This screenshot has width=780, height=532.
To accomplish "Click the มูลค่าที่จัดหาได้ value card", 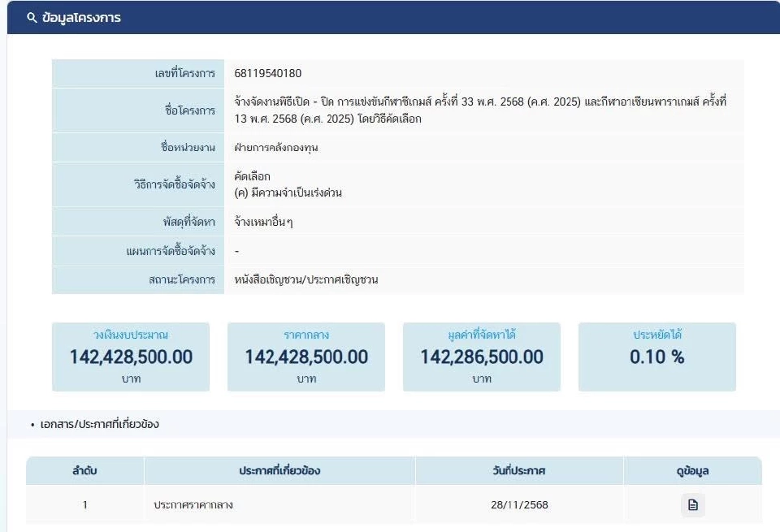I will click(x=481, y=356).
